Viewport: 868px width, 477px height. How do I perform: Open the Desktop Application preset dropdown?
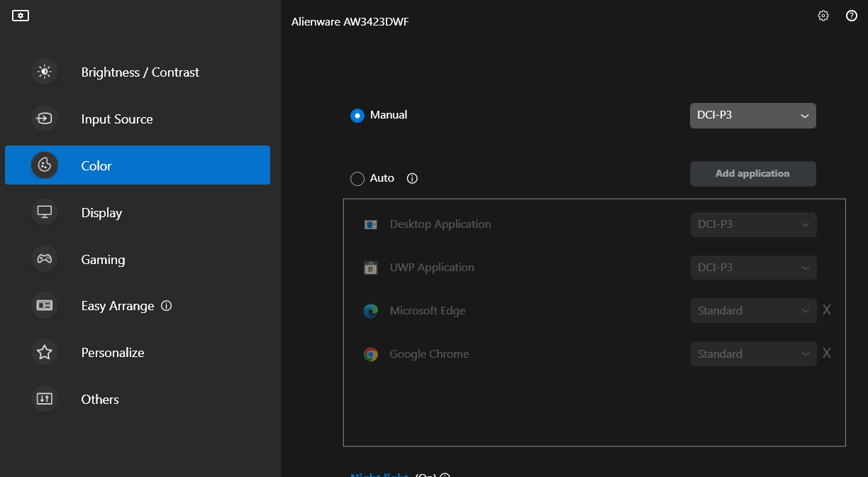pos(754,224)
